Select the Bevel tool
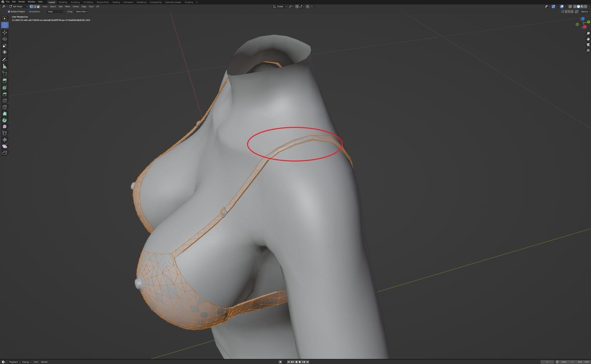Screen dimensions: 591x364 [5, 94]
